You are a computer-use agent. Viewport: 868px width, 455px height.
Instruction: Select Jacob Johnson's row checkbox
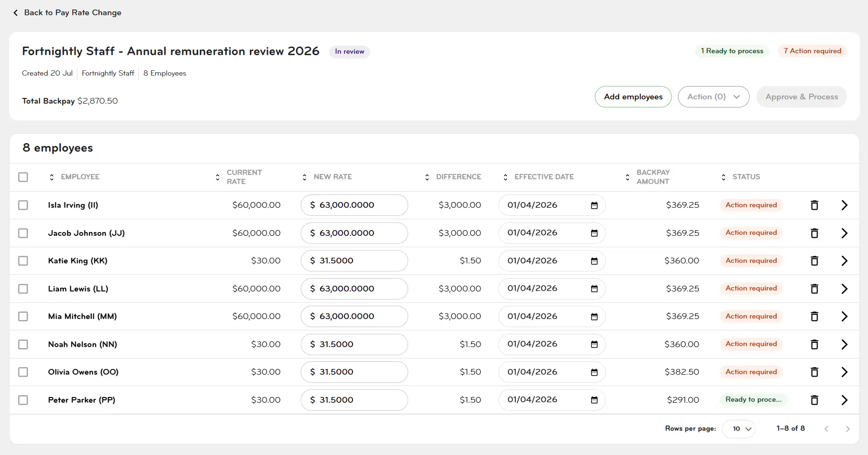(x=23, y=233)
